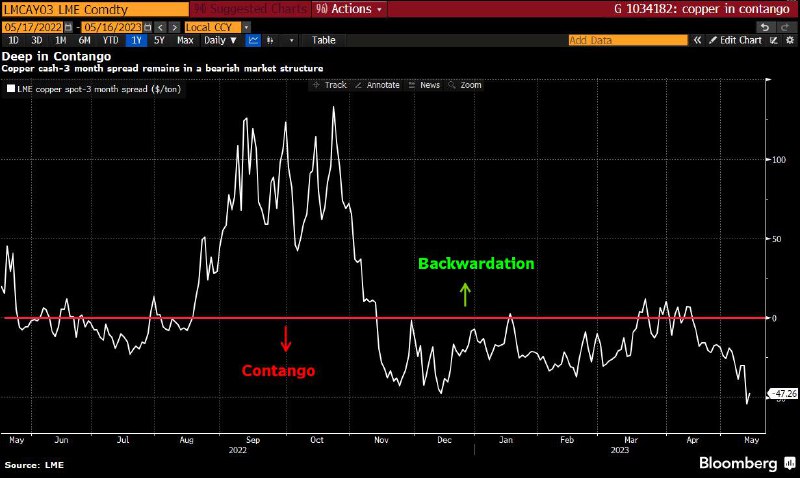Open chart settings gear icon

point(790,40)
